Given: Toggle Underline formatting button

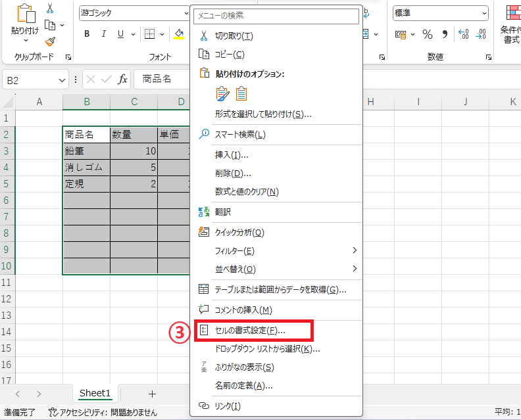Looking at the screenshot, I should tap(120, 34).
